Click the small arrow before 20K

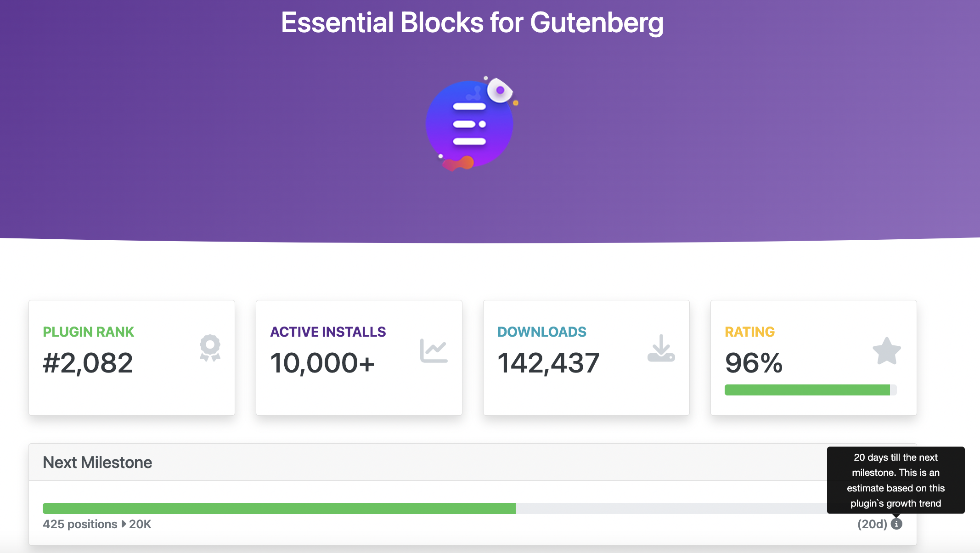click(124, 524)
